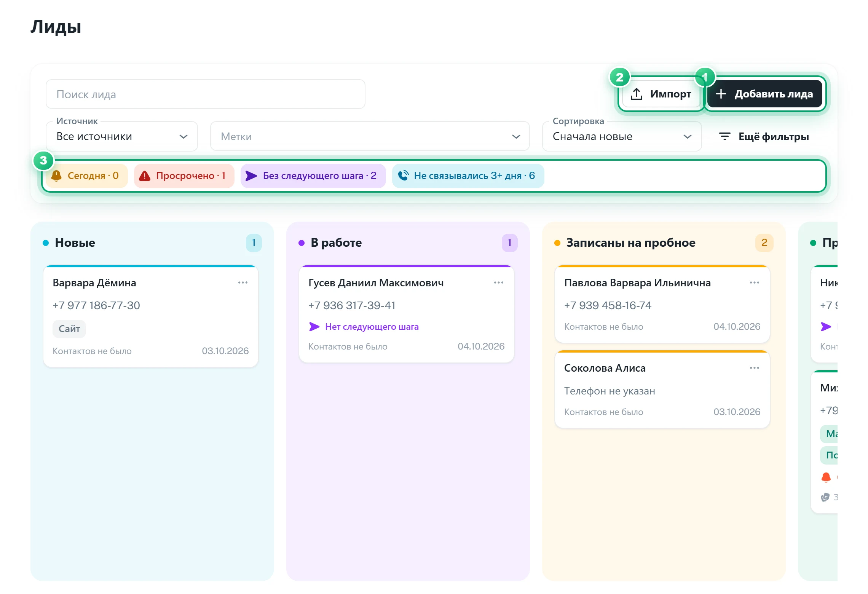Click the upload icon on Импорт button
Image resolution: width=868 pixels, height=594 pixels.
click(x=636, y=94)
